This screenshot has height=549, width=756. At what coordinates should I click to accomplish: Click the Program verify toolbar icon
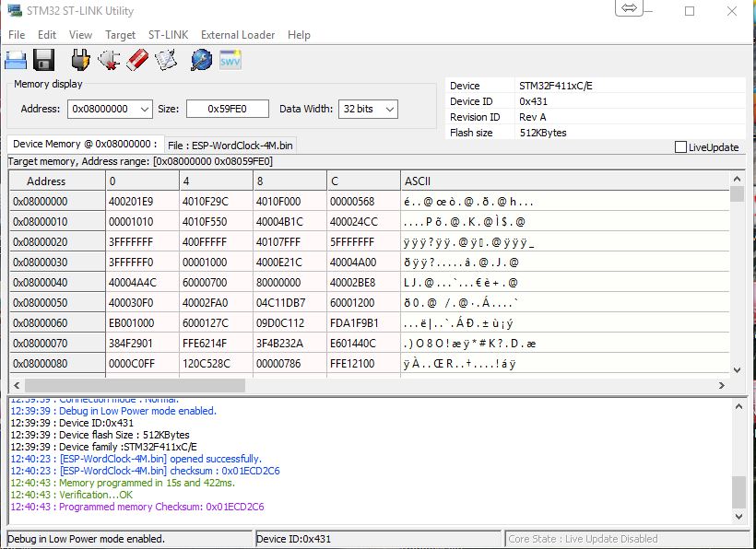[x=166, y=60]
